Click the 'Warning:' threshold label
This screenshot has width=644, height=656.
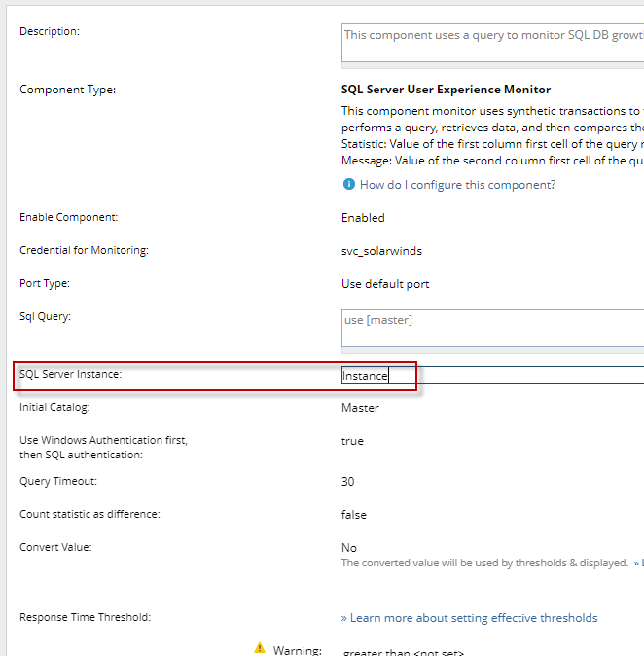(297, 649)
